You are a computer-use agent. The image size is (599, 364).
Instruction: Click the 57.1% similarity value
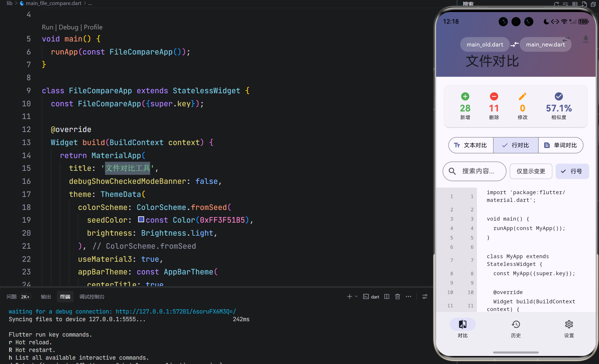(x=559, y=108)
